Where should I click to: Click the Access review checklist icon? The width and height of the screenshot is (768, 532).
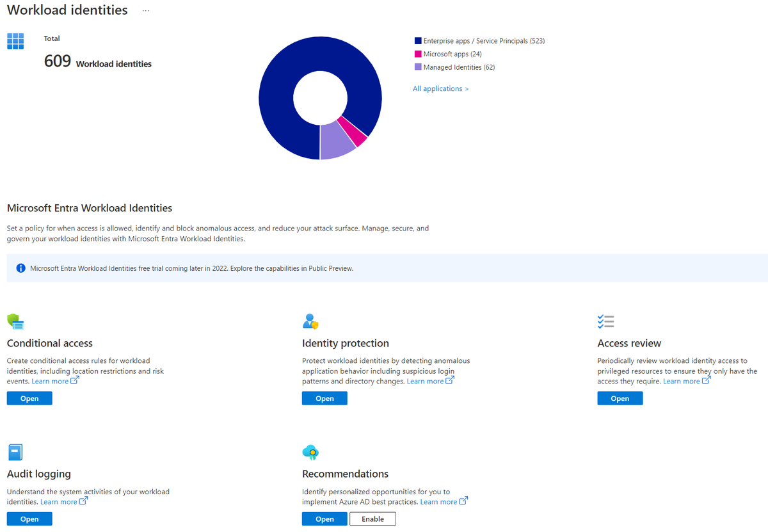[605, 321]
